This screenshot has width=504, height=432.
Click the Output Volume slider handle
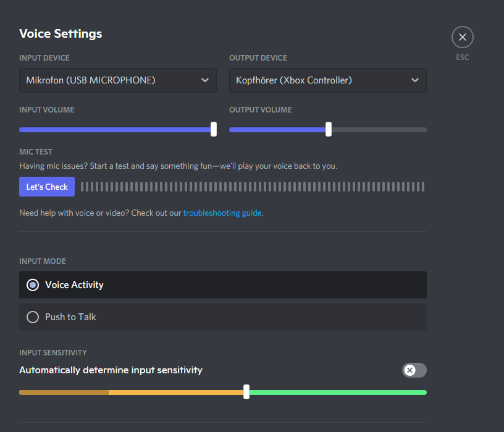[x=329, y=129]
